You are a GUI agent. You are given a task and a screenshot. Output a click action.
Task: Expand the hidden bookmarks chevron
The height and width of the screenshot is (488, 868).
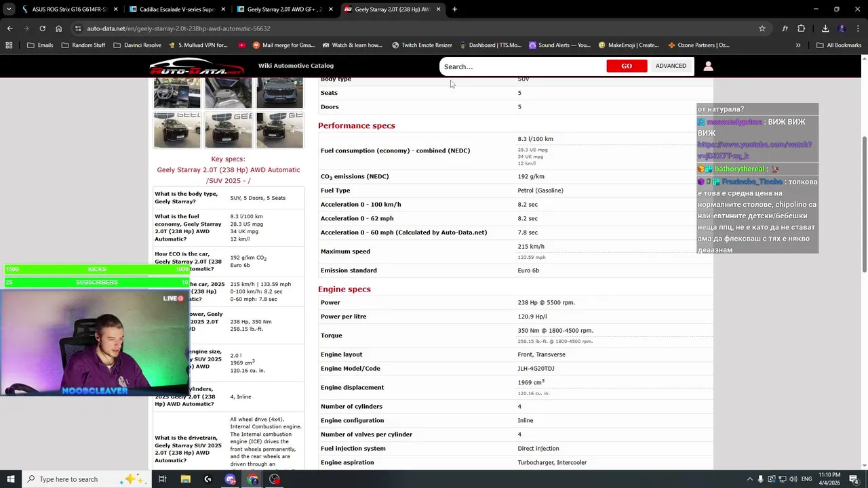click(x=798, y=45)
